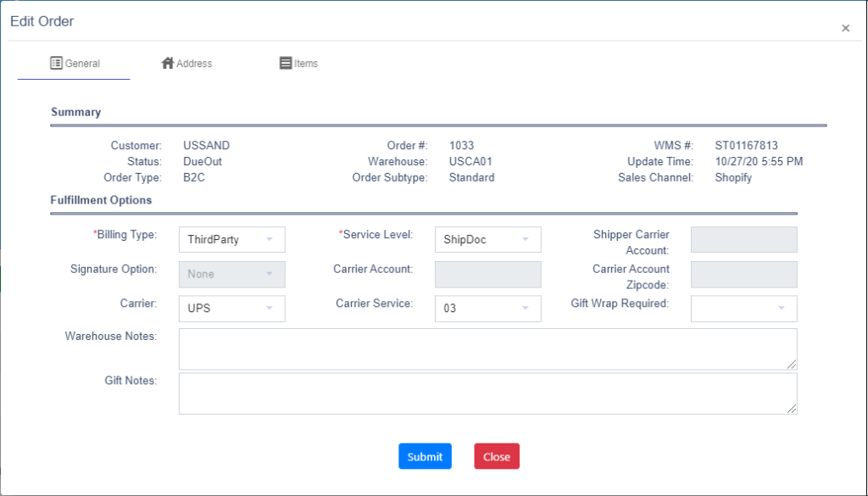
Task: Click the Carrier Account field
Action: (487, 274)
